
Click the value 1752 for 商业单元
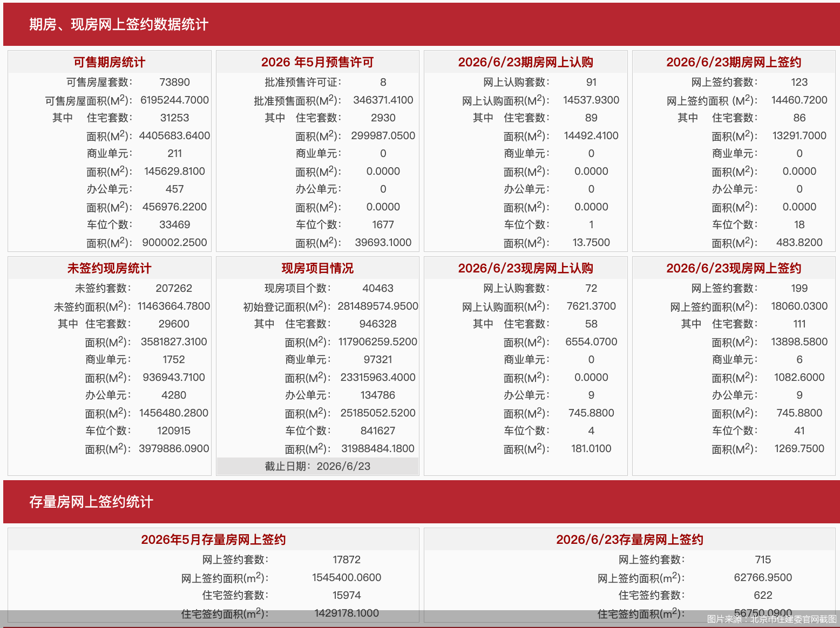(174, 359)
